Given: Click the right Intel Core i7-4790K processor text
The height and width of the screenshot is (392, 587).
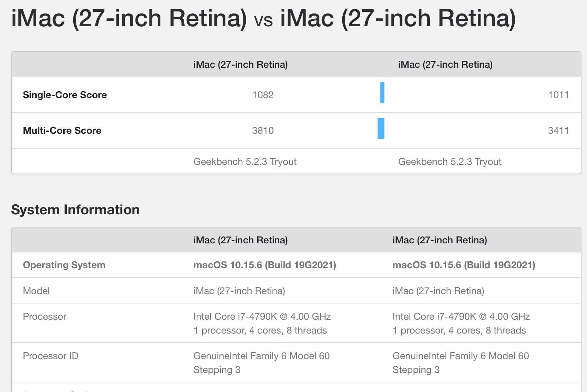Looking at the screenshot, I should point(461,317).
